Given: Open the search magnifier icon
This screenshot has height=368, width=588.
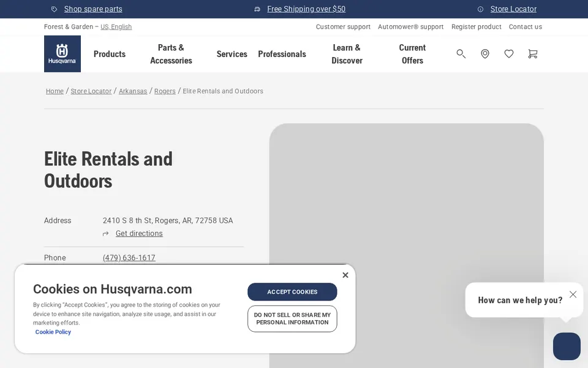Looking at the screenshot, I should click(461, 54).
